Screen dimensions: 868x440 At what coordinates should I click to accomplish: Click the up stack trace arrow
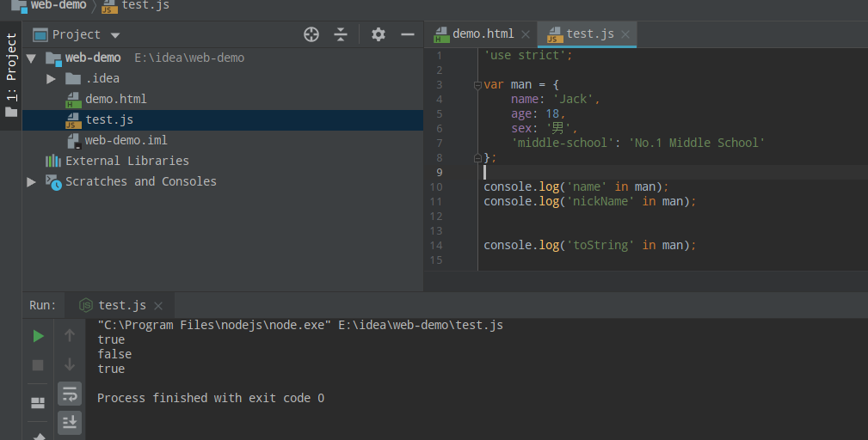(x=69, y=335)
